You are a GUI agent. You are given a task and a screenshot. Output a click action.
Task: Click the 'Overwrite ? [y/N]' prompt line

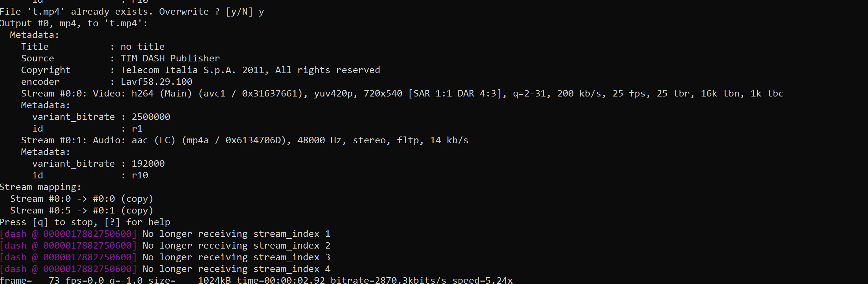pos(131,12)
